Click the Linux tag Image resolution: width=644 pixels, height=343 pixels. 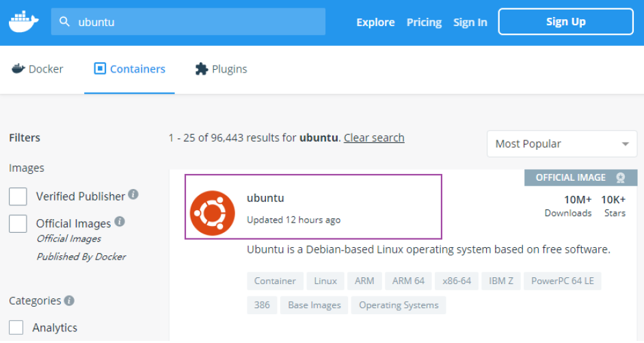coord(325,281)
